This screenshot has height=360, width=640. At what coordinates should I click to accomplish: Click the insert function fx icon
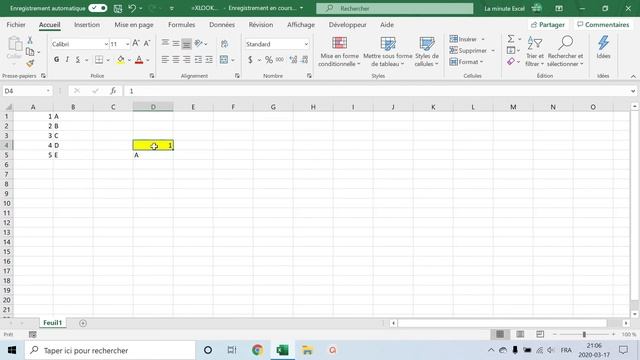[113, 91]
